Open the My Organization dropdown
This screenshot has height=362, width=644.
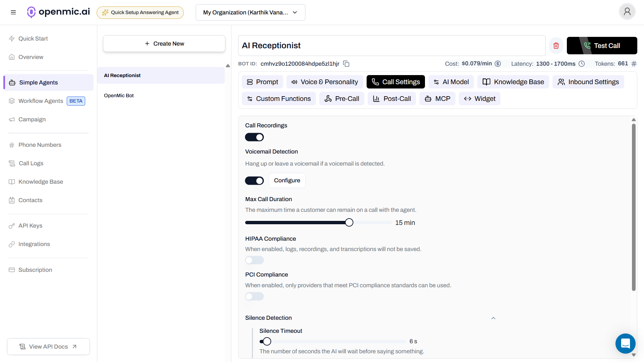point(250,12)
